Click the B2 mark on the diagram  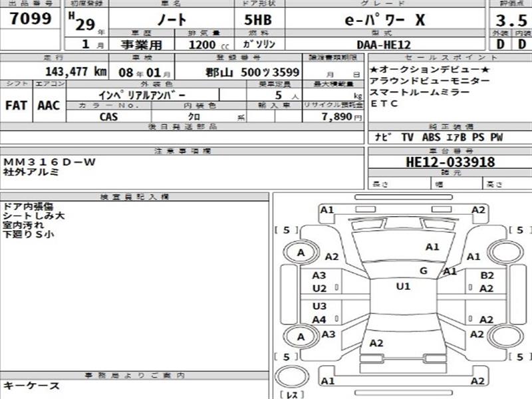pyautogui.click(x=487, y=275)
